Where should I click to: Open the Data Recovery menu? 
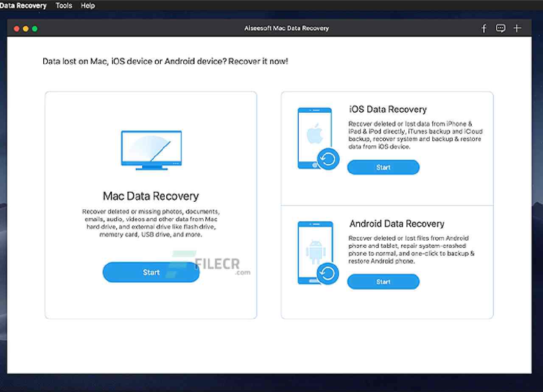point(23,6)
